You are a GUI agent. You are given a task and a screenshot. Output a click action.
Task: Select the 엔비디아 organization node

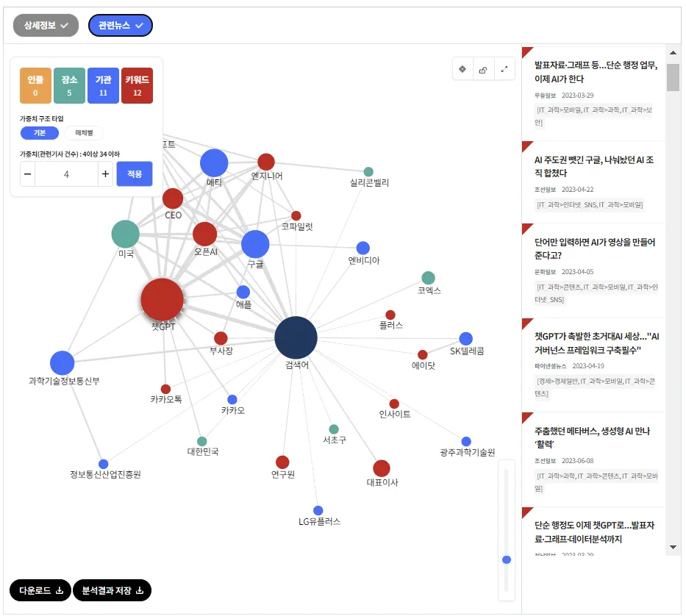(x=363, y=248)
